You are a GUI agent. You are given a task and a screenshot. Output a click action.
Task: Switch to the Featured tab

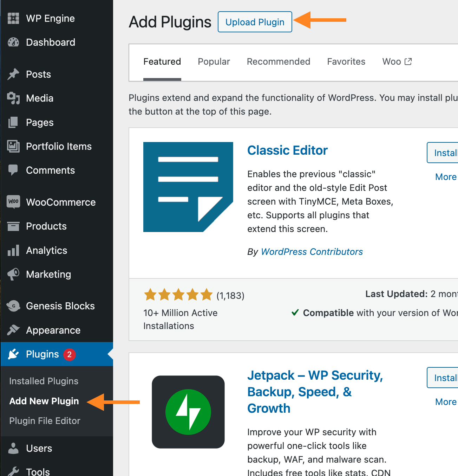coord(162,62)
